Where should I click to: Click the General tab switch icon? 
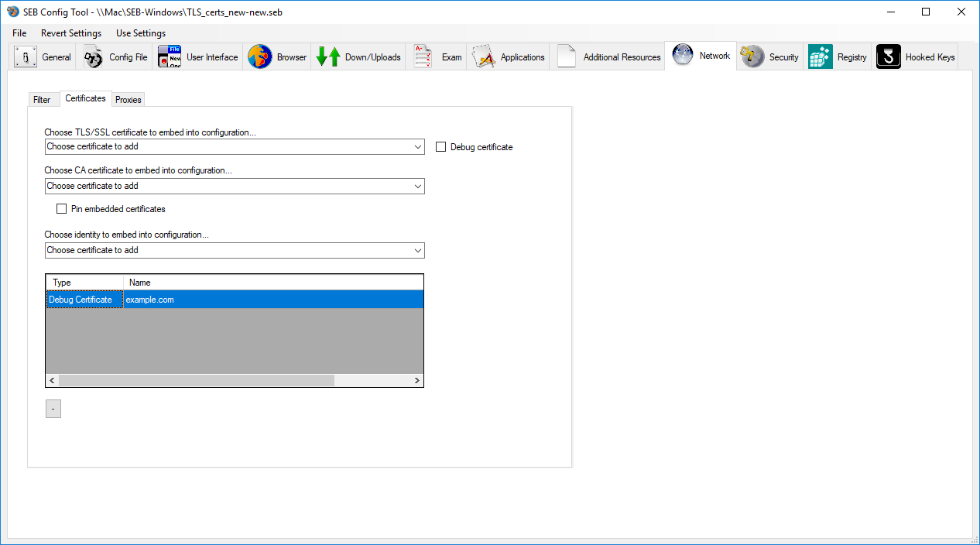26,57
